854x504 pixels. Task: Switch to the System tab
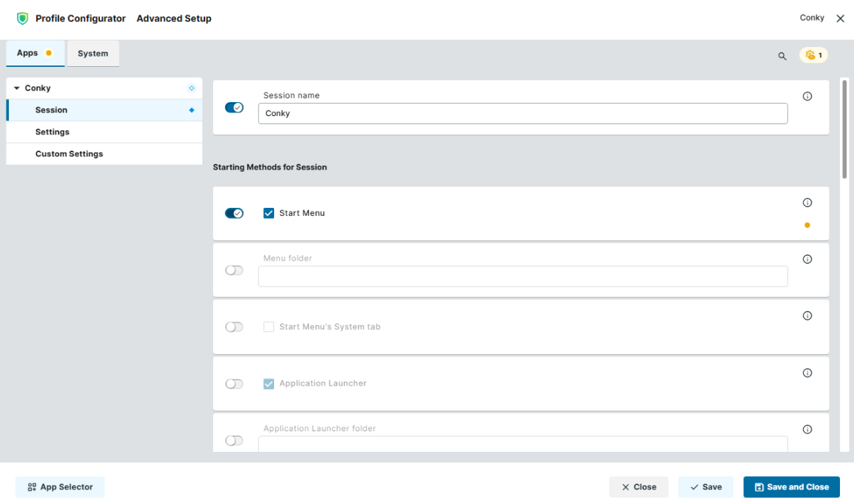93,54
